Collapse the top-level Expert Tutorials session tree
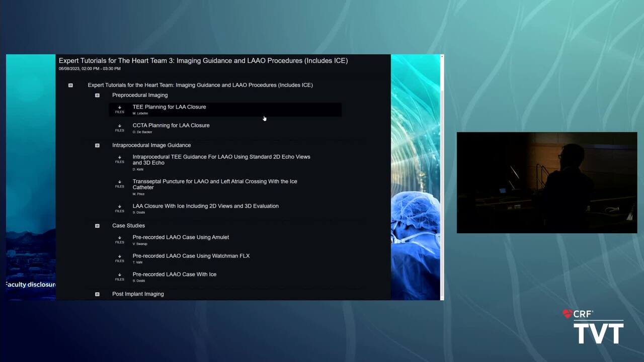This screenshot has width=644, height=362. pyautogui.click(x=70, y=85)
